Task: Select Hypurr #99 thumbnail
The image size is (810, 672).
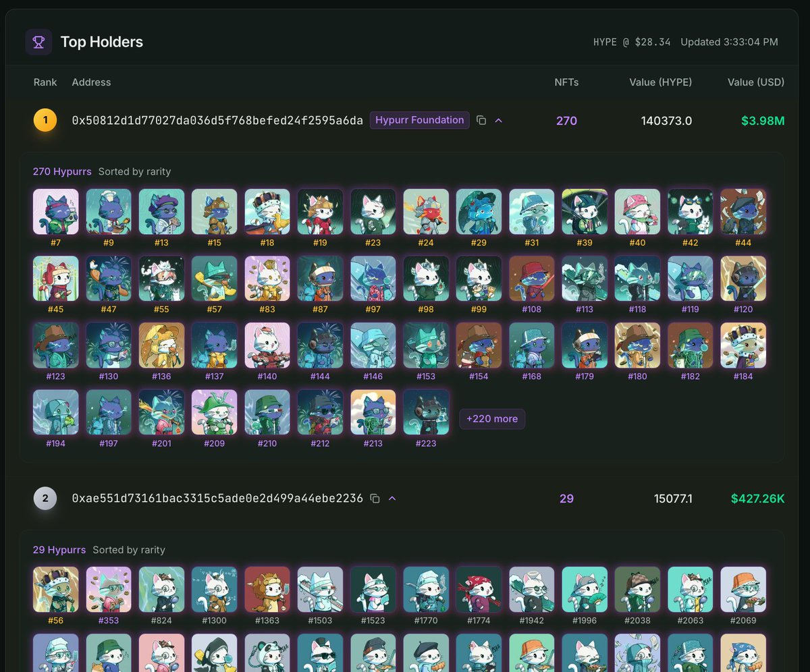Action: (479, 278)
